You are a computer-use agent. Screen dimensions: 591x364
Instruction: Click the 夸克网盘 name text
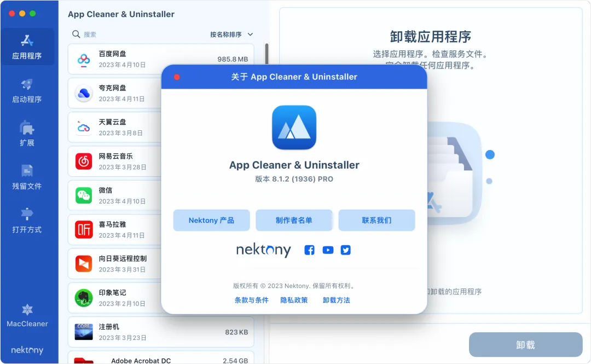click(x=112, y=88)
